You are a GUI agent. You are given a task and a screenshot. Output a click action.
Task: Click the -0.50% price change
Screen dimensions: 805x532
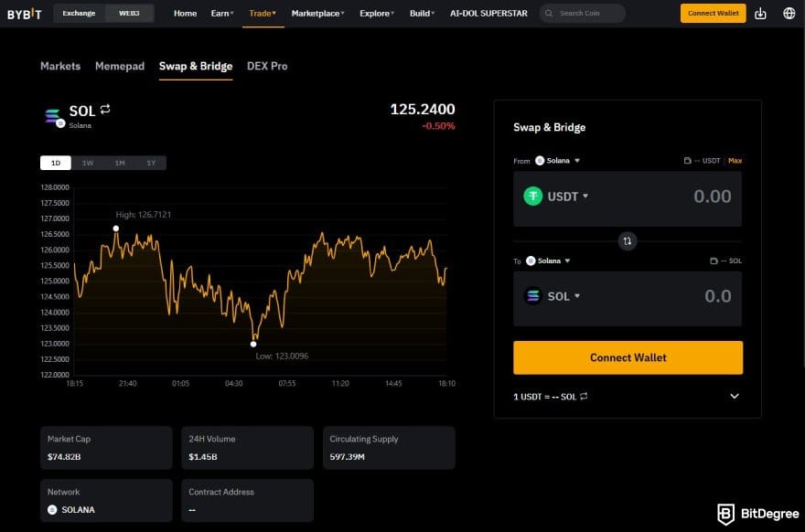tap(438, 126)
